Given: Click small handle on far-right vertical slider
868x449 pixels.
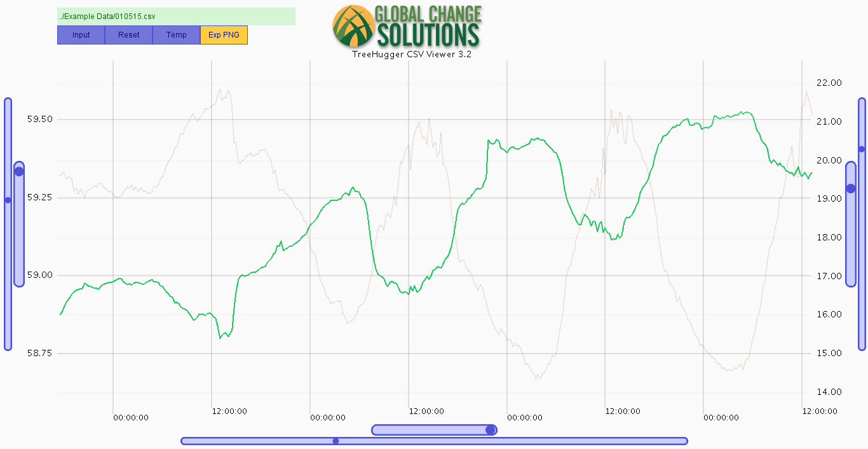Looking at the screenshot, I should point(862,149).
